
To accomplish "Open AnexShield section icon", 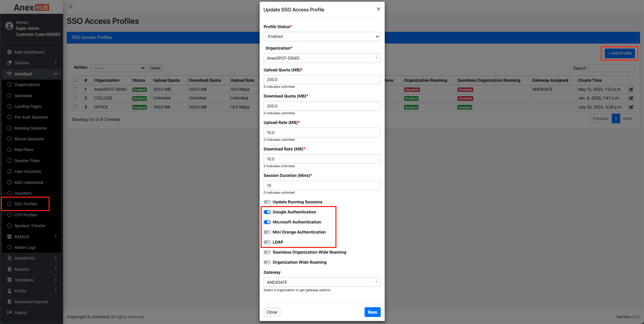I will [10, 258].
